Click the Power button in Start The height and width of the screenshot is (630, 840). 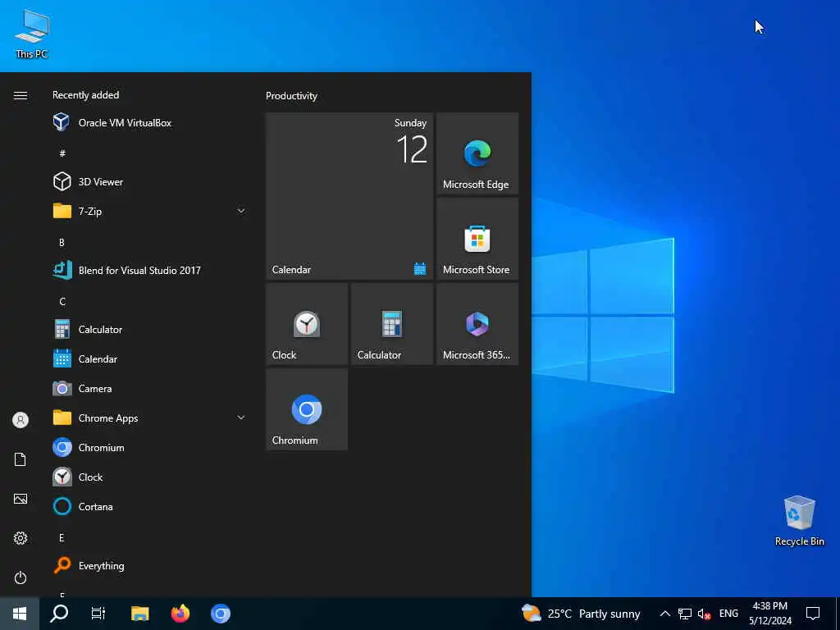click(21, 577)
